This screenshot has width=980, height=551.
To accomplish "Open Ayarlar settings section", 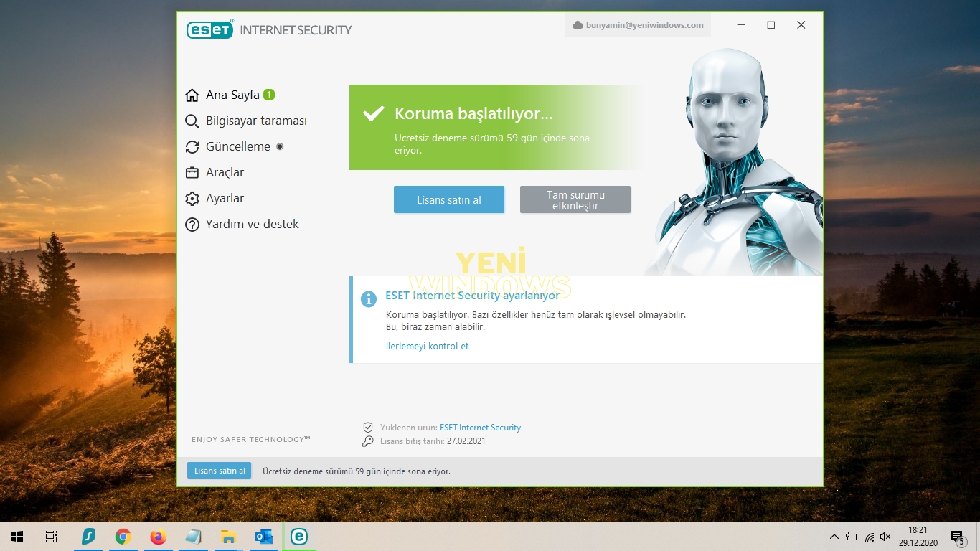I will point(225,198).
